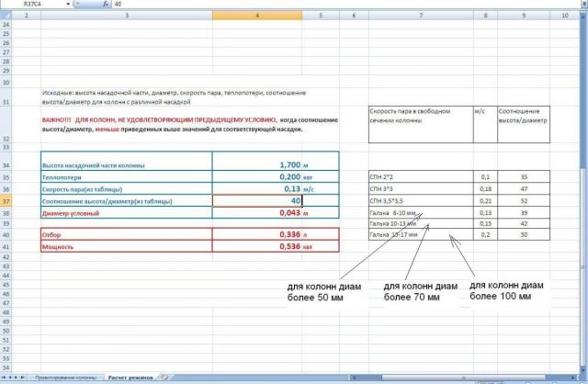This screenshot has width=588, height=384.
Task: Click the vertical scrollbar down arrow
Action: (582, 368)
